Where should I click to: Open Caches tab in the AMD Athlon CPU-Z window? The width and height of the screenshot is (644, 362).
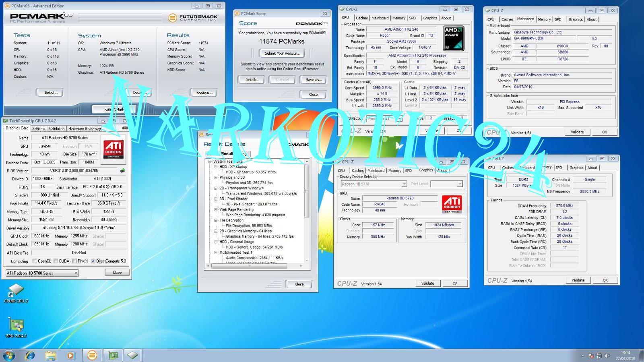[361, 18]
